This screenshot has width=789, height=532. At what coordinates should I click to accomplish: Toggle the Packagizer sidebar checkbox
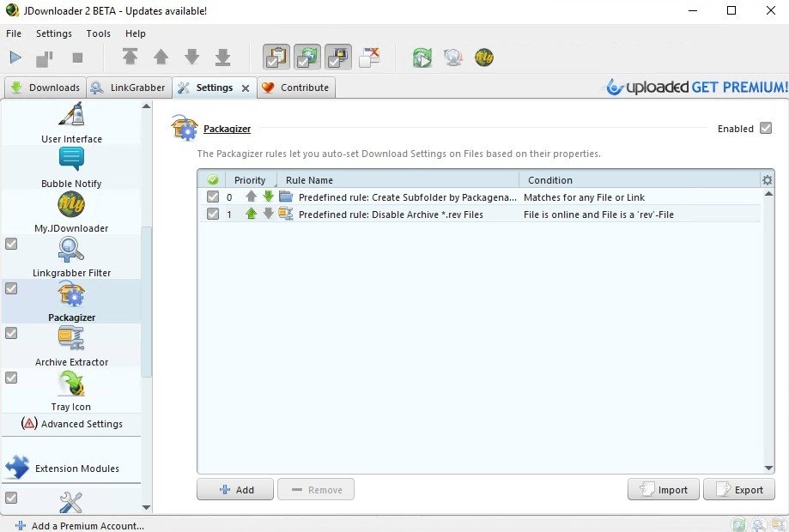click(x=11, y=288)
